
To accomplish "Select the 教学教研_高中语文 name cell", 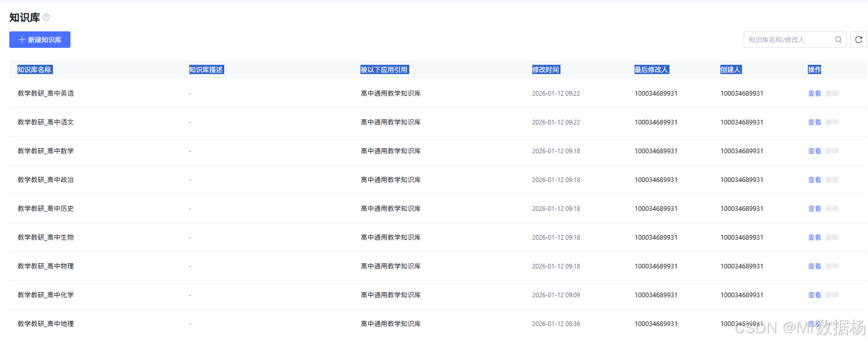I will [46, 122].
